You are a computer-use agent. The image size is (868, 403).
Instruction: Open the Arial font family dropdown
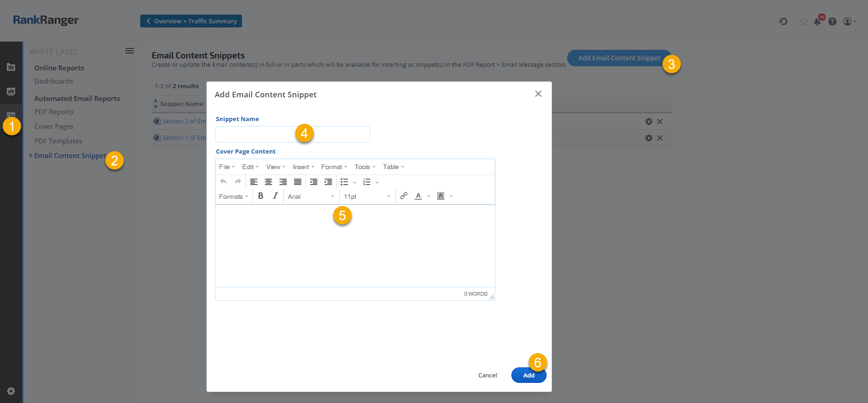311,196
